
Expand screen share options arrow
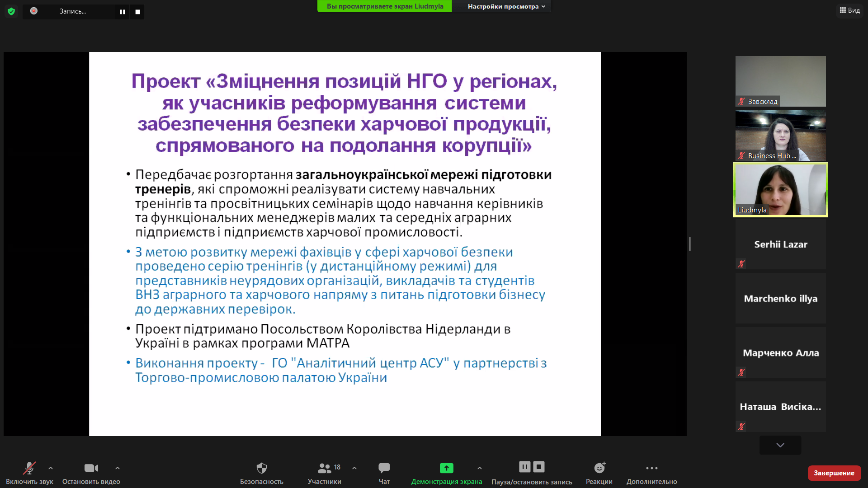point(480,468)
